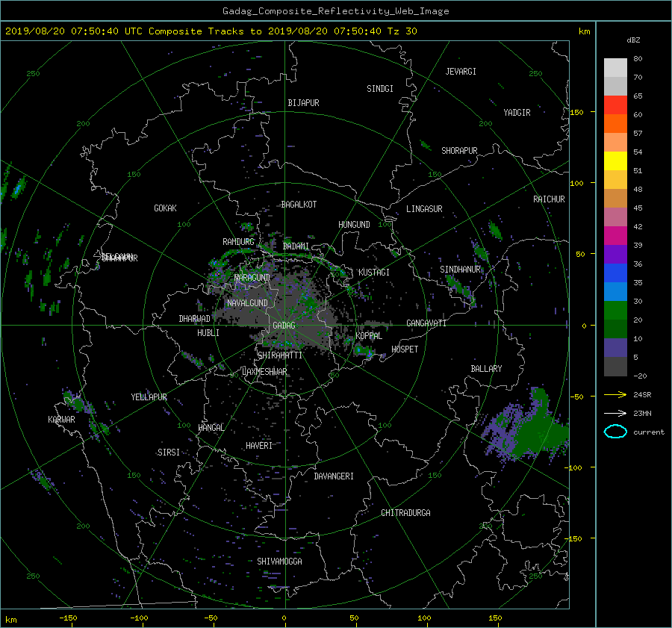Click the RAICHUR city label
Screen dimensions: 672x628
click(549, 199)
